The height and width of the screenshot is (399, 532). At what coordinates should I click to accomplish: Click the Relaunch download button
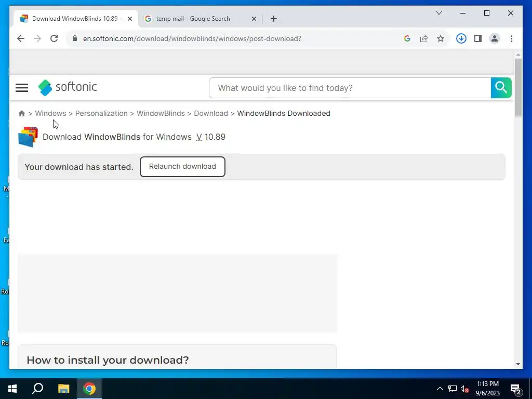[x=182, y=167]
